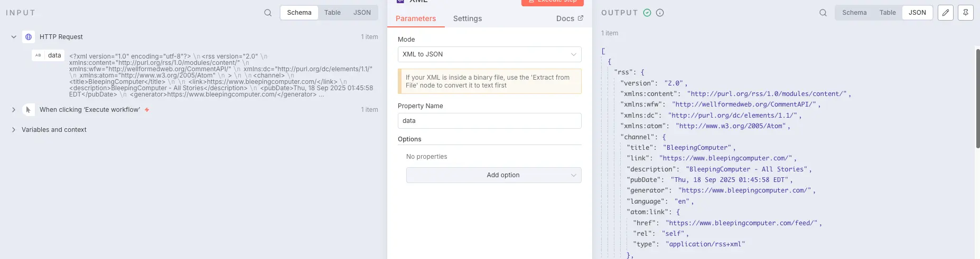Click the xmlns:atom URL value
Screen dimensions: 980x259
731,126
